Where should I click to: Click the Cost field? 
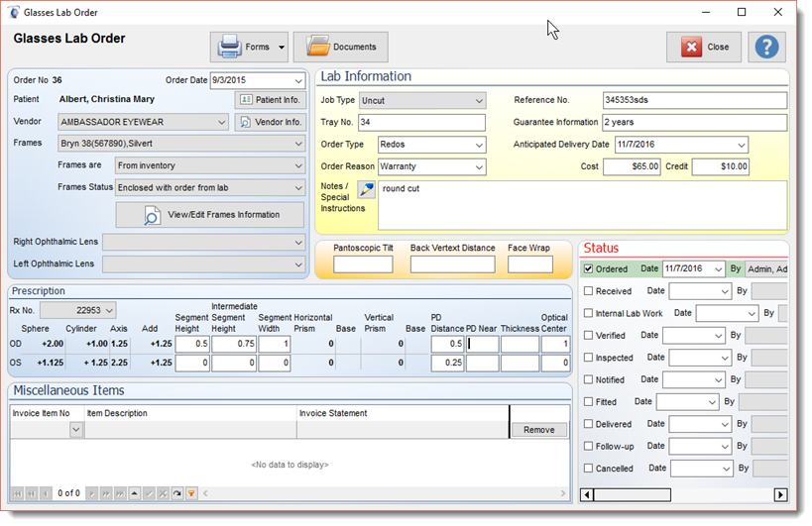[632, 167]
